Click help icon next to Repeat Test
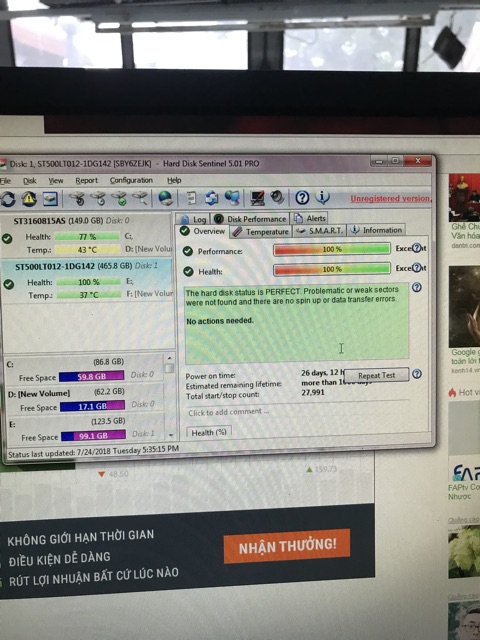Screen dimensions: 480x640 [x=417, y=374]
